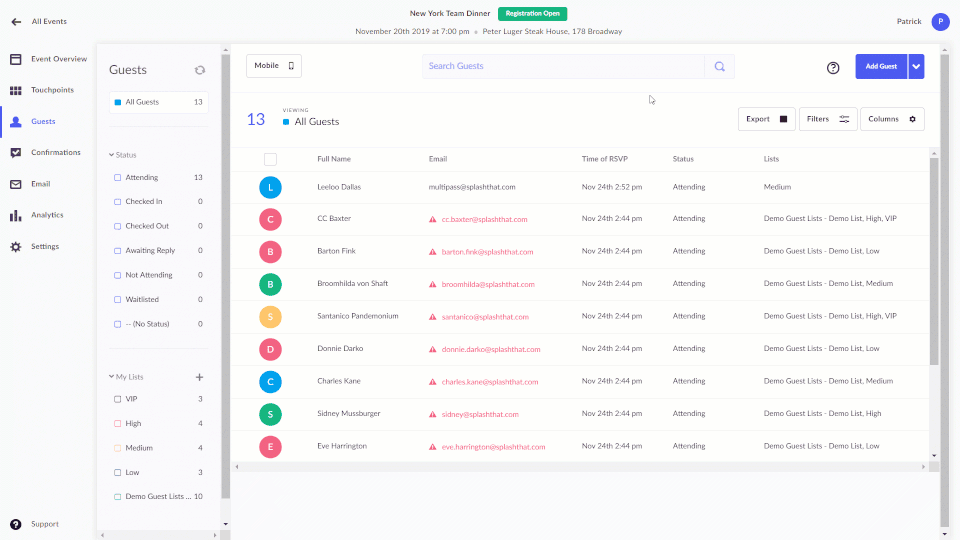Go to Analytics in the sidebar

click(47, 215)
